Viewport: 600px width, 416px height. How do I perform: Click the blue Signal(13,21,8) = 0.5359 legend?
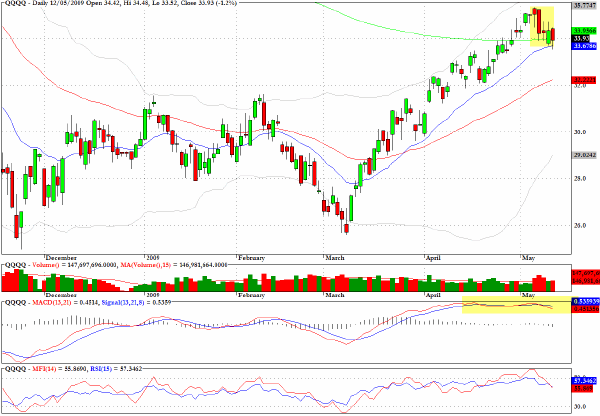[136, 302]
